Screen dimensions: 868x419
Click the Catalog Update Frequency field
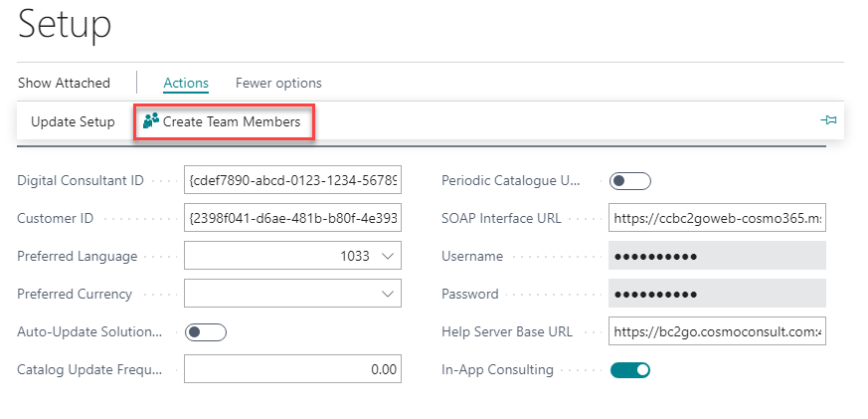(292, 370)
